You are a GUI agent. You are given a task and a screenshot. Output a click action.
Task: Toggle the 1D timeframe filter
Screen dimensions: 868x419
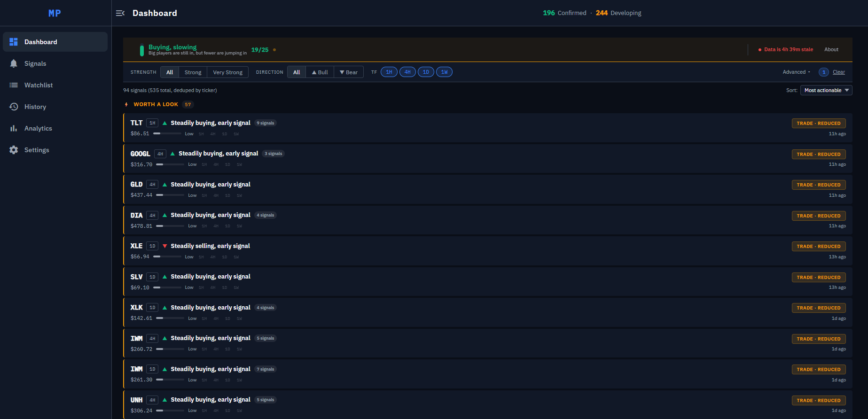426,72
